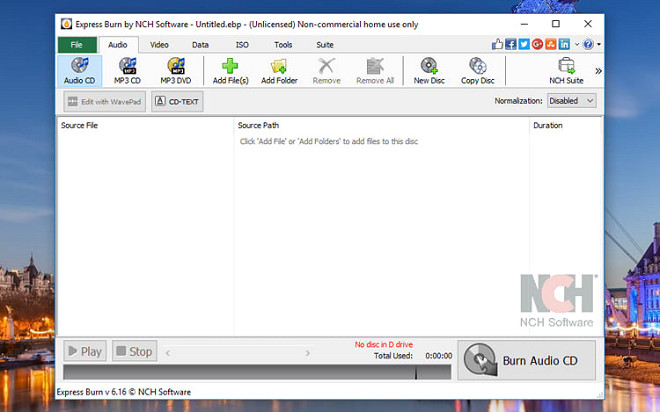Image resolution: width=660 pixels, height=412 pixels.
Task: Open the File menu tab
Action: [x=77, y=45]
